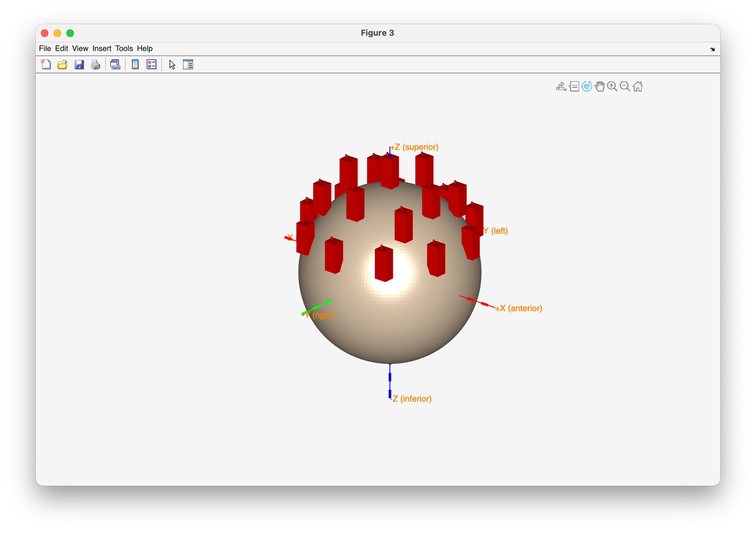
Task: Click the Zoom In magnifier icon
Action: [612, 86]
